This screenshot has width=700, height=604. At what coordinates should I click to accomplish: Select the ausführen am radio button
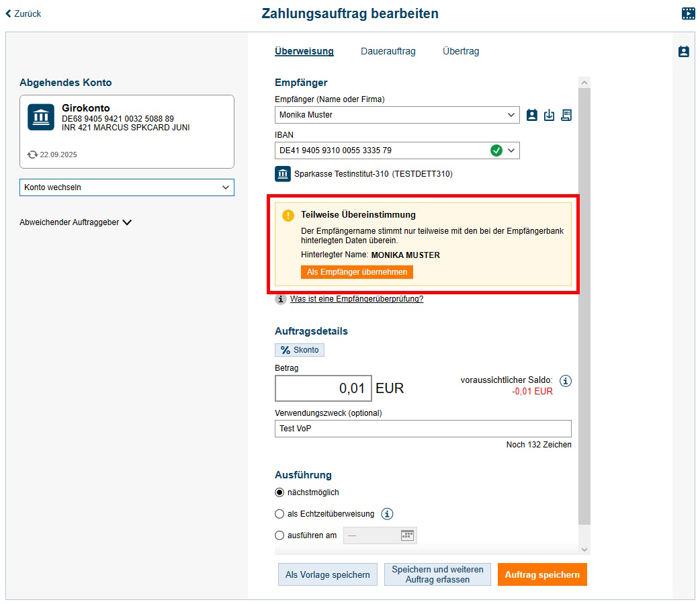pos(280,535)
